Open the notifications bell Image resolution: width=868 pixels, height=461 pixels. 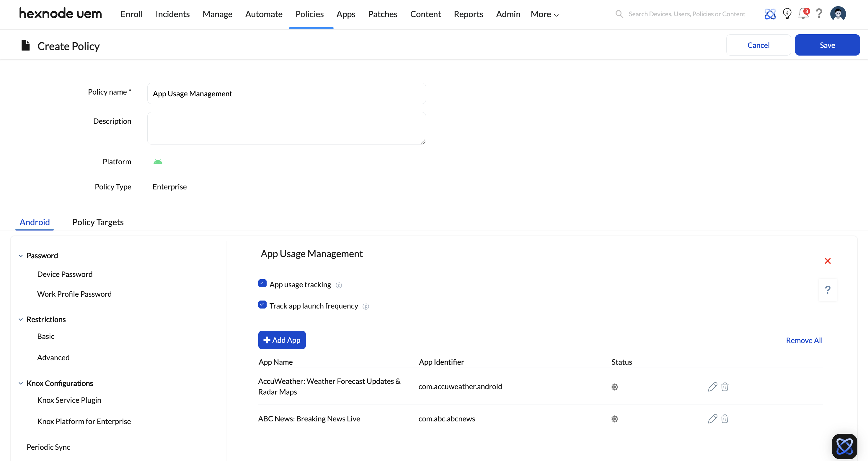point(803,14)
